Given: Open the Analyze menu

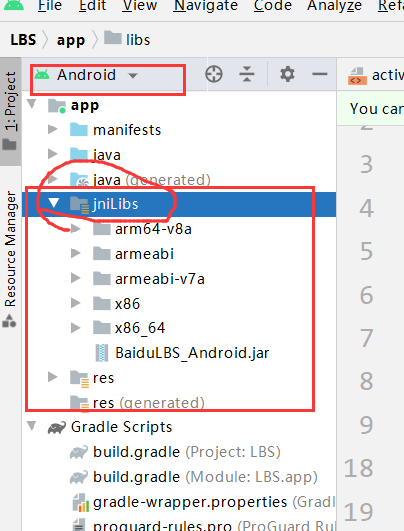Looking at the screenshot, I should 335,6.
